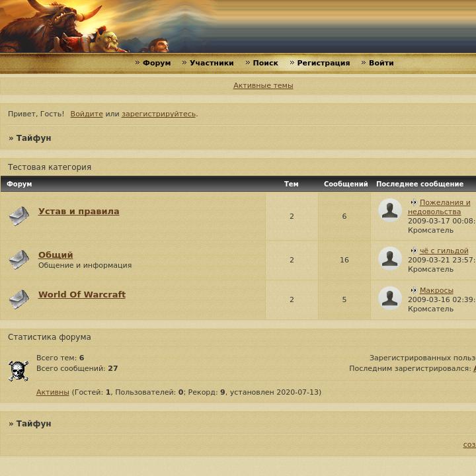Image resolution: width=476 pixels, height=476 pixels.
Task: Open the Участники menu item
Action: click(212, 63)
